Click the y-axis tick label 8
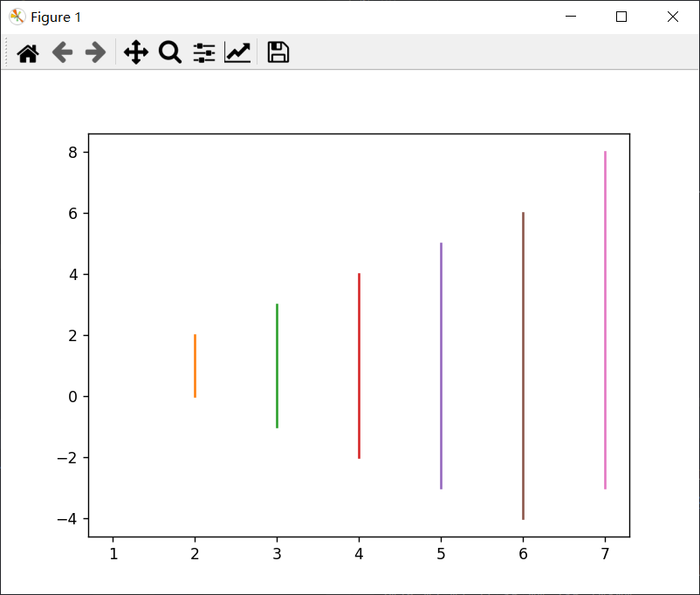Image resolution: width=700 pixels, height=595 pixels. tap(73, 152)
